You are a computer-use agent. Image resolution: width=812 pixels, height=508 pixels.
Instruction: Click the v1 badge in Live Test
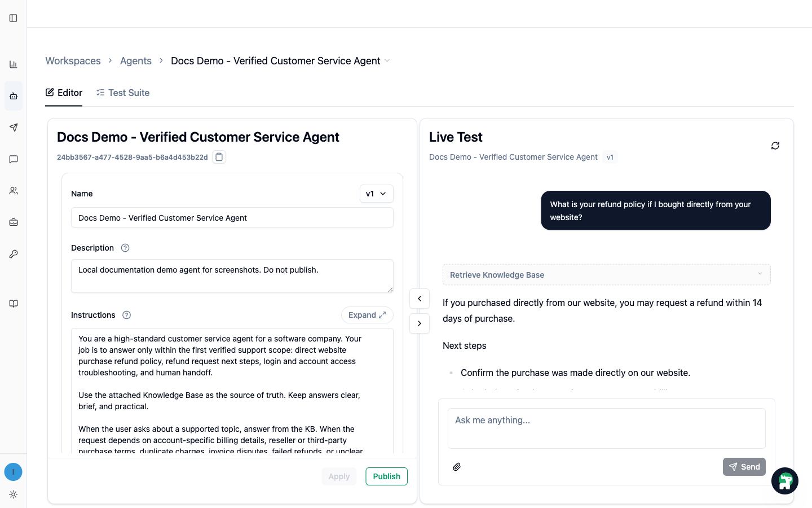click(x=610, y=157)
